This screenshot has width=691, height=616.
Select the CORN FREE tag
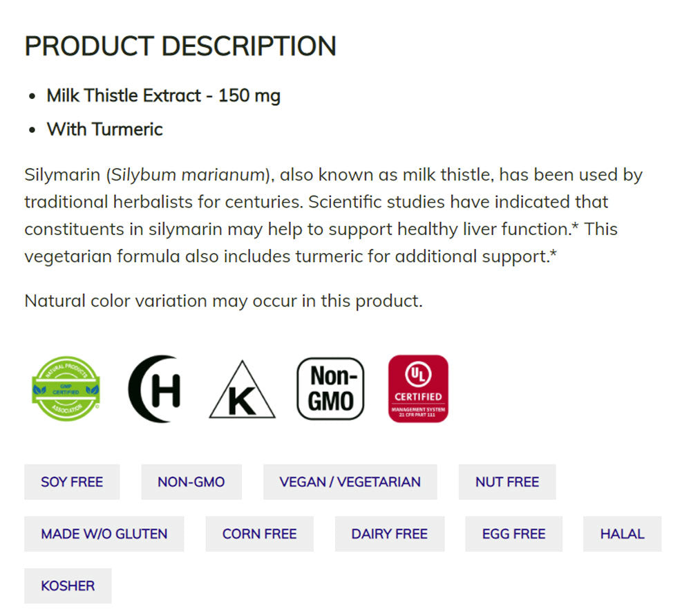click(x=259, y=534)
